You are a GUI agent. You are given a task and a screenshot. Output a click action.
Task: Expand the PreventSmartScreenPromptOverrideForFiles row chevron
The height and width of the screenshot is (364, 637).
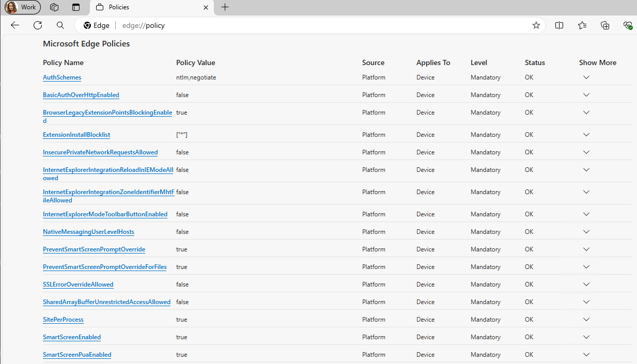586,267
